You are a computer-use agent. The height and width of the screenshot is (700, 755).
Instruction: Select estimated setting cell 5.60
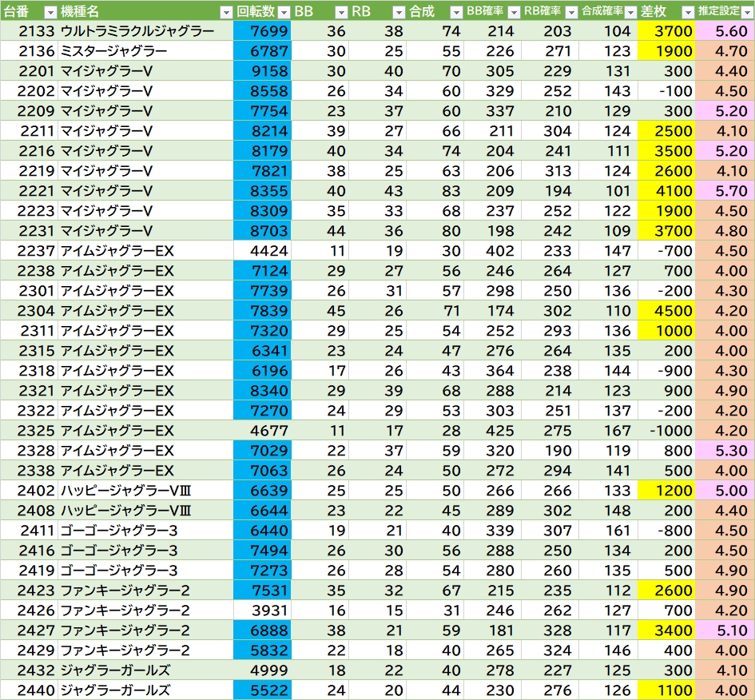725,31
